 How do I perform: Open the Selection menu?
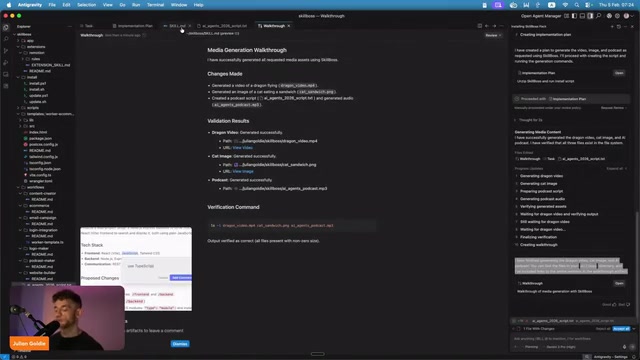87,5
